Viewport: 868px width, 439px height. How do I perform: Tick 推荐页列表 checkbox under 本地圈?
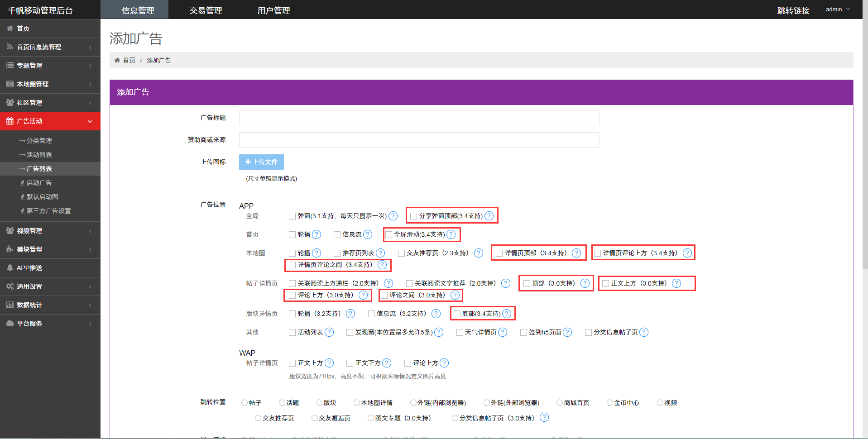pos(337,253)
